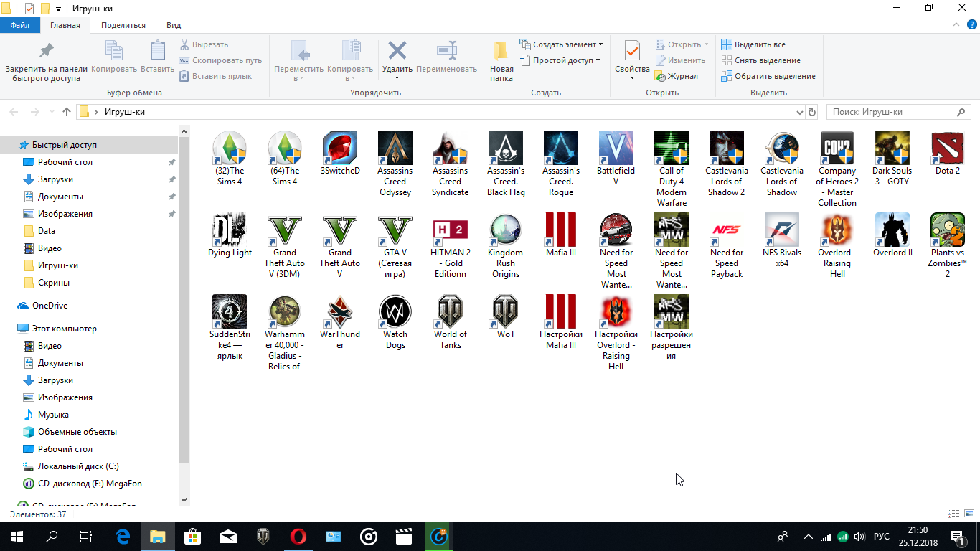Open Opera from the taskbar
Screen dimensions: 980x551
click(x=298, y=536)
